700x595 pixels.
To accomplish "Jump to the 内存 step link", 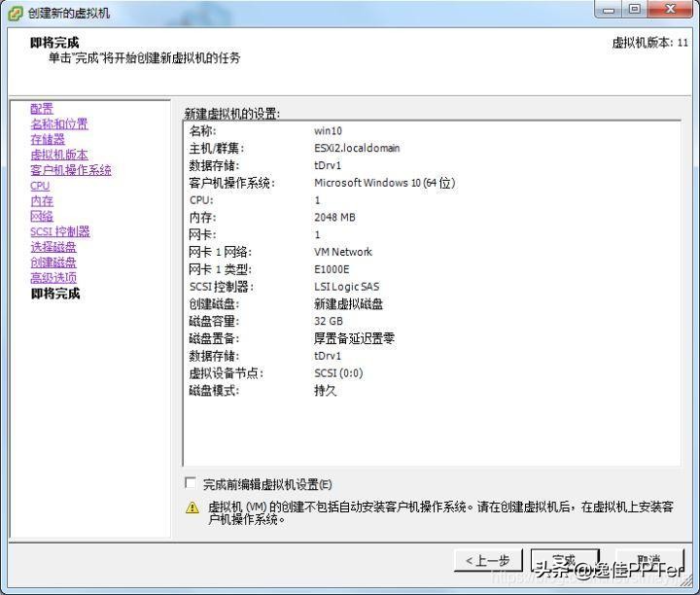I will (42, 201).
